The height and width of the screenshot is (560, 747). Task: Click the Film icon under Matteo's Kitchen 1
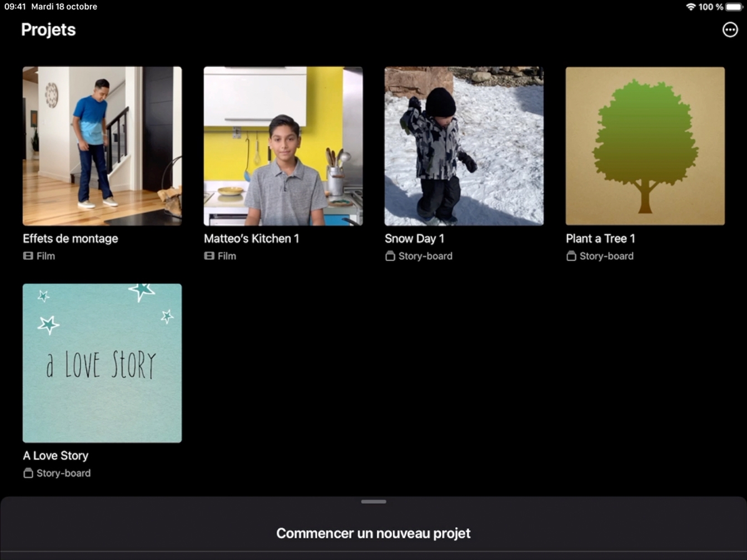(209, 256)
